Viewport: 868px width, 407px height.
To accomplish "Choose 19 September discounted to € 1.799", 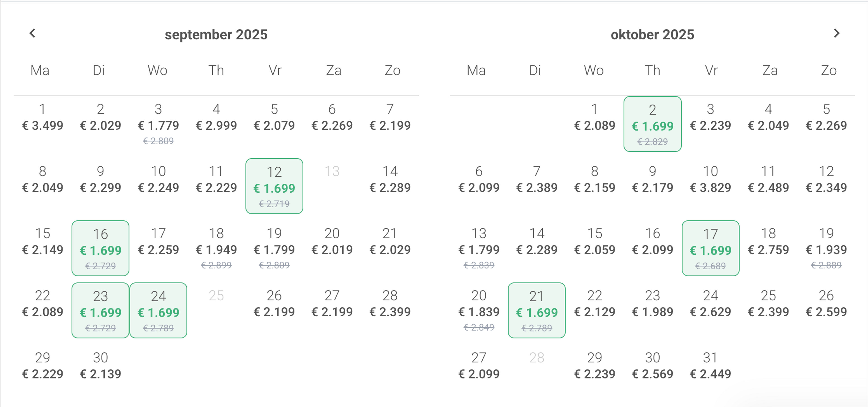I will [274, 248].
